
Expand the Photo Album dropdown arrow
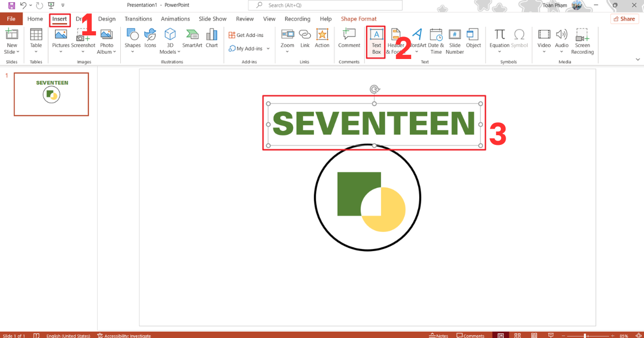[x=114, y=52]
